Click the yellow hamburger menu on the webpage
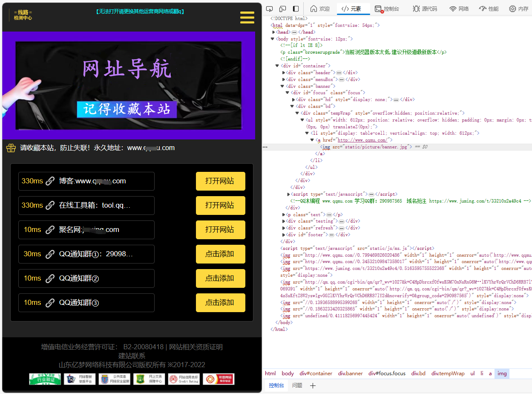This screenshot has width=532, height=394. (247, 17)
